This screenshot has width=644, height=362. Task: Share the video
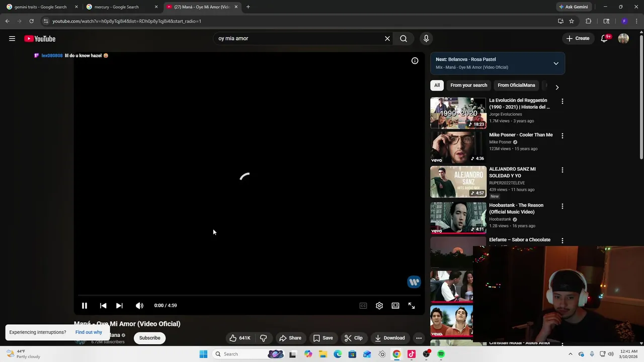coord(290,338)
